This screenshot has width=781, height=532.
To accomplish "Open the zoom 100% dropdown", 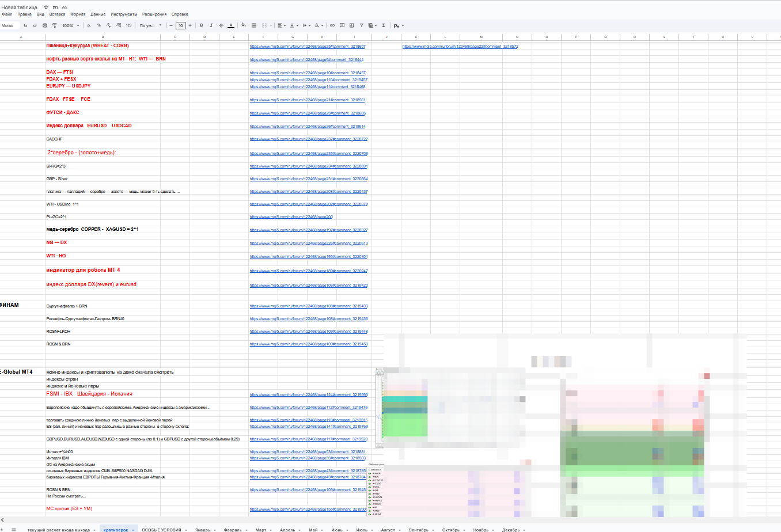I will pos(71,25).
